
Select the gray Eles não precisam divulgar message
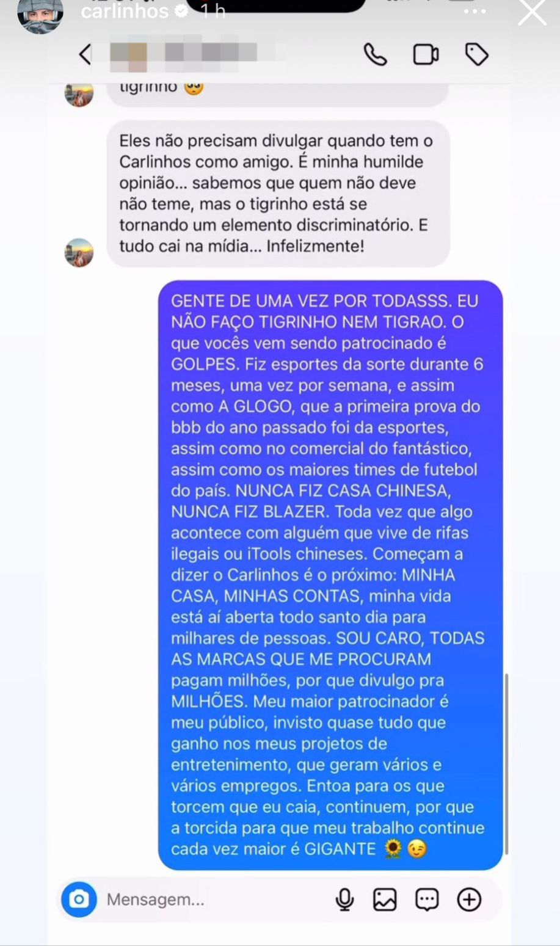coord(278,194)
